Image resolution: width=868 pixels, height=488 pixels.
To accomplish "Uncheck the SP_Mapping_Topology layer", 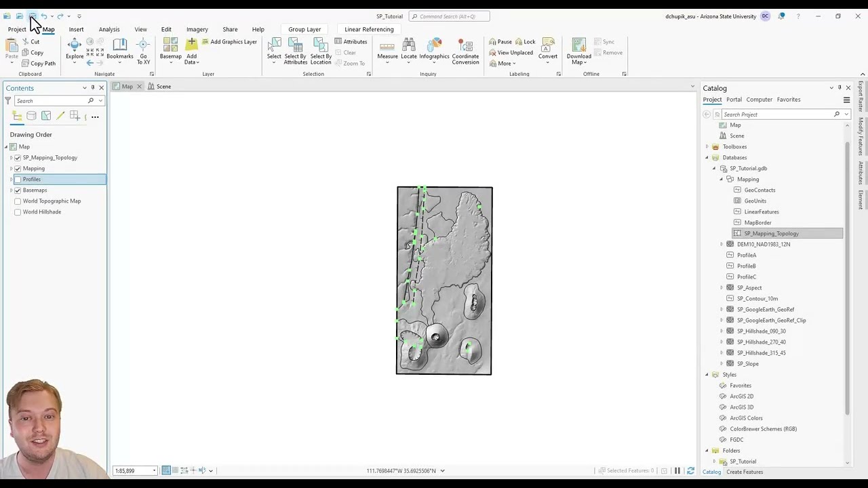I will click(18, 158).
